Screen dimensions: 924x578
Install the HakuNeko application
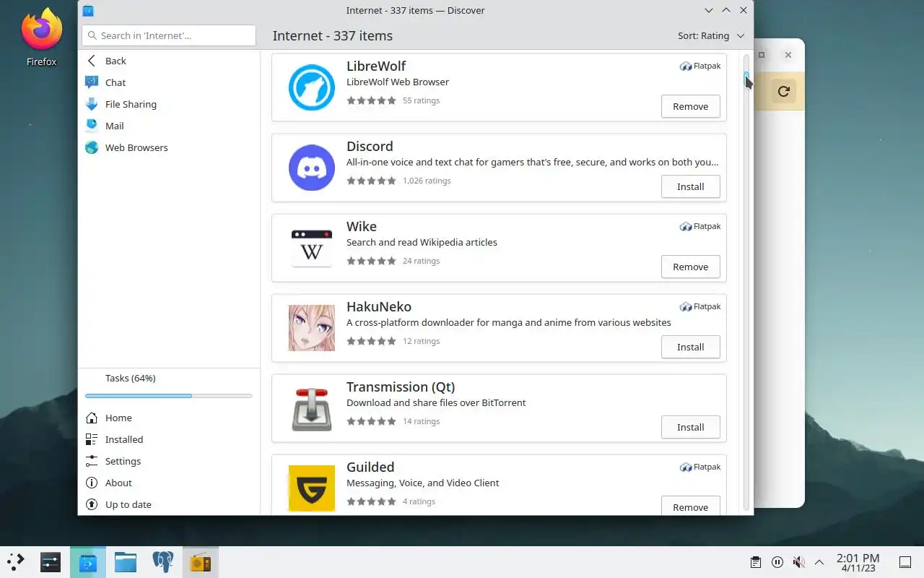691,347
